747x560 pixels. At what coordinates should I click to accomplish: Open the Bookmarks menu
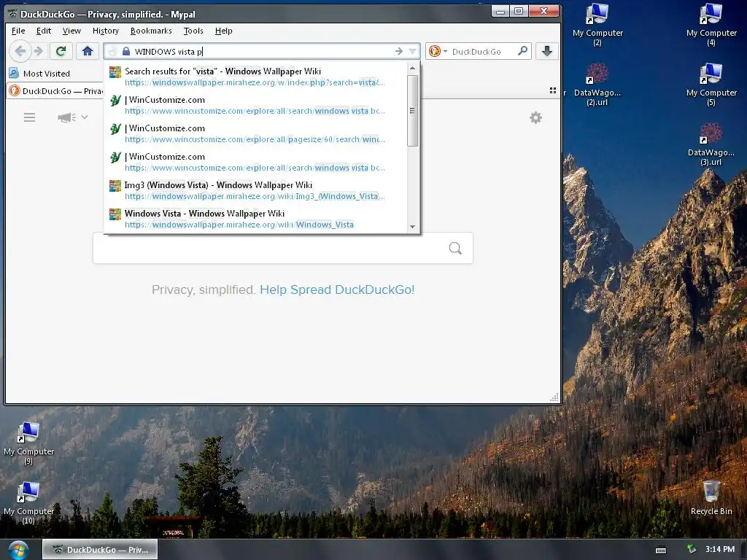pyautogui.click(x=151, y=31)
